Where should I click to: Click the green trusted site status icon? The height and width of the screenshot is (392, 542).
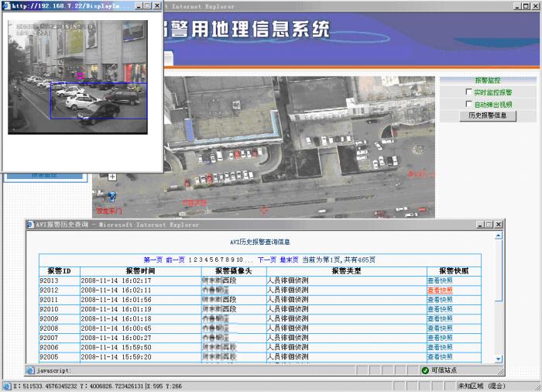(425, 370)
